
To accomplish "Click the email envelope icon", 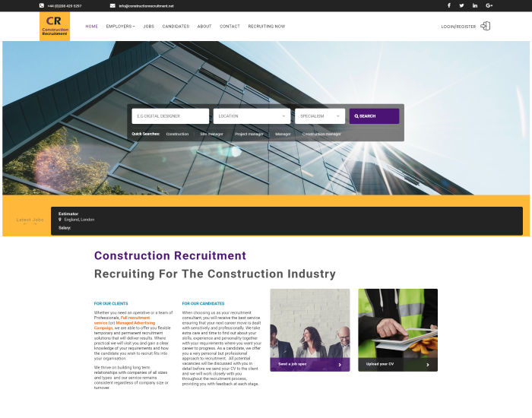I will [112, 5].
